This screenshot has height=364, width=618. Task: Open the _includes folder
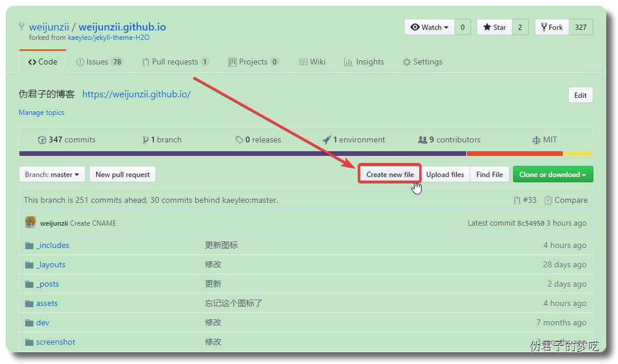[53, 246]
